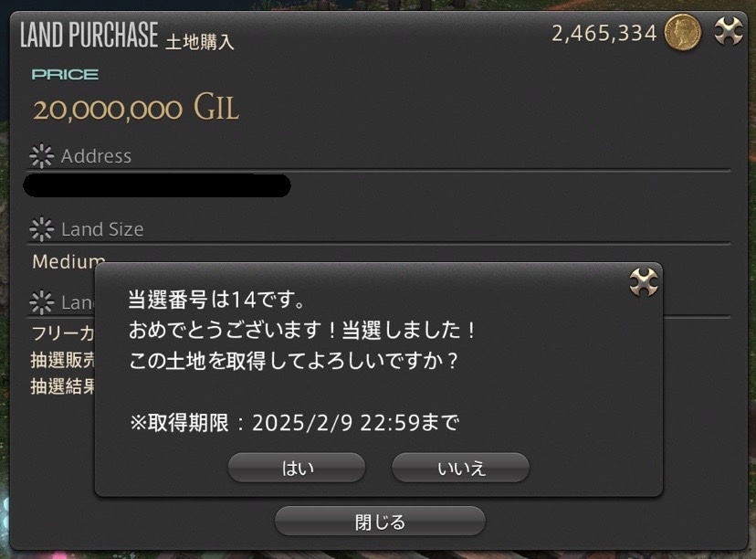
Task: Click はい to confirm acquiring the land
Action: click(x=297, y=468)
